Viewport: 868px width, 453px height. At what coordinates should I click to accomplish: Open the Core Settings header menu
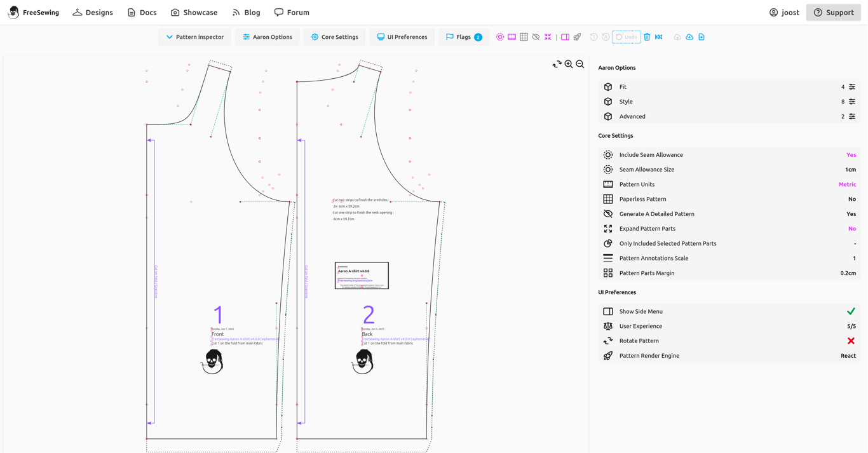coord(334,37)
